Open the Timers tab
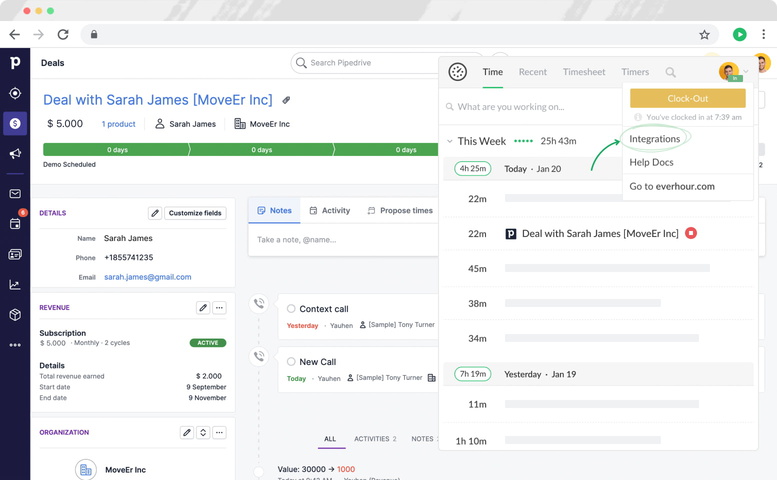The image size is (777, 480). (x=635, y=72)
